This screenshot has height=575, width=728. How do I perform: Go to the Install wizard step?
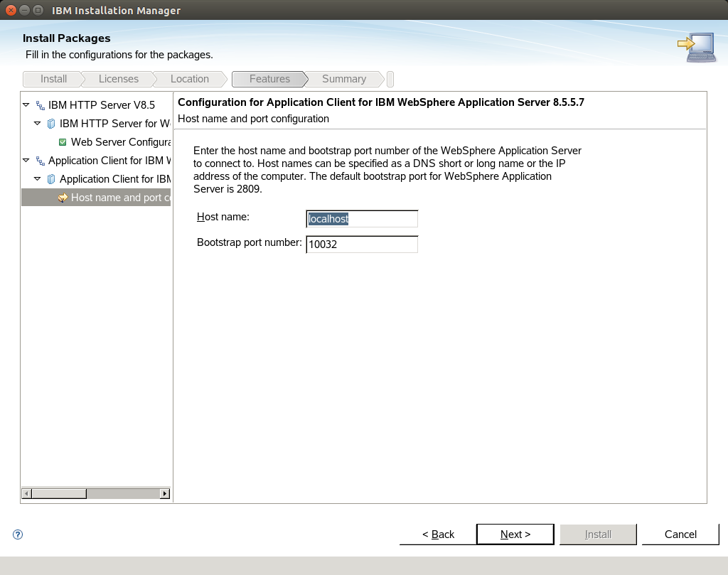coord(53,79)
